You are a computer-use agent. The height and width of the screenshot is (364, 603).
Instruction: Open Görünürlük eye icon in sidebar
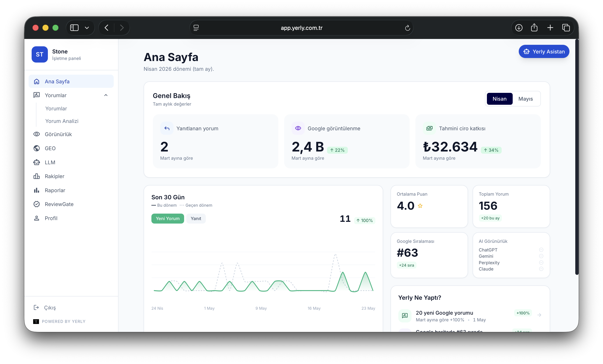pyautogui.click(x=36, y=134)
